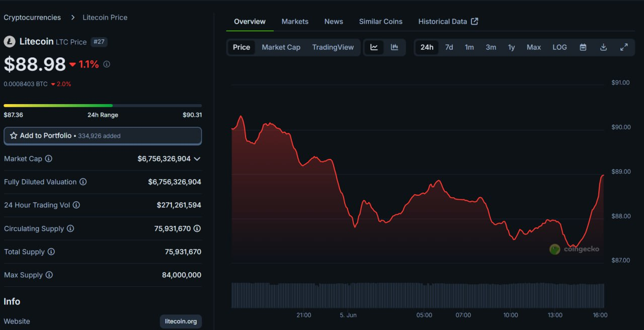Screen dimensions: 644x330
Task: Click the Fully Diluted Valuation info icon
Action: pyautogui.click(x=83, y=182)
